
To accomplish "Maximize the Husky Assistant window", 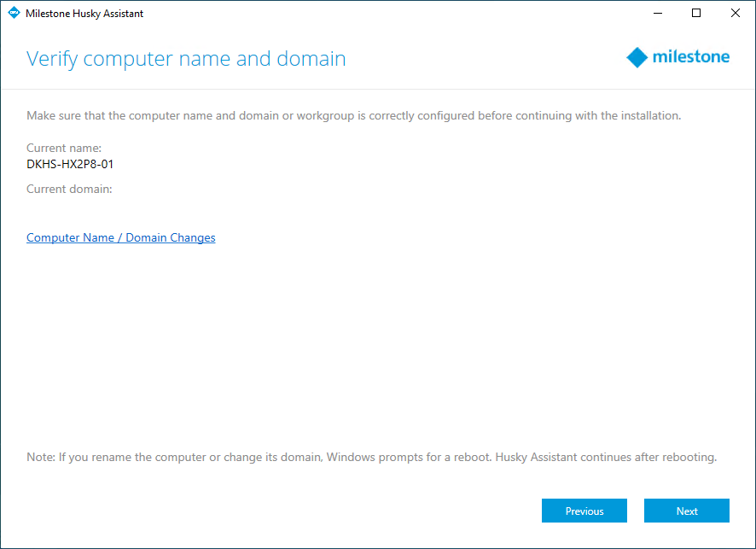I will 696,14.
